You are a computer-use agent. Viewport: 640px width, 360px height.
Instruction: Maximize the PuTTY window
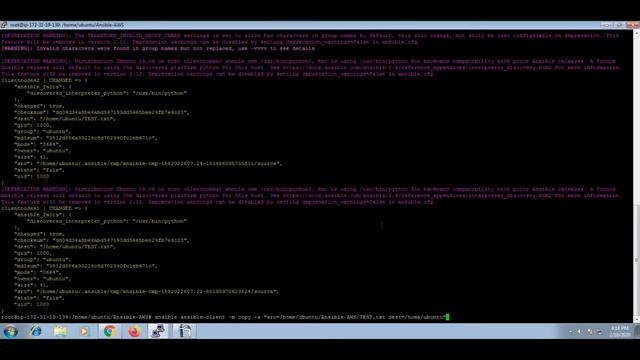point(619,25)
